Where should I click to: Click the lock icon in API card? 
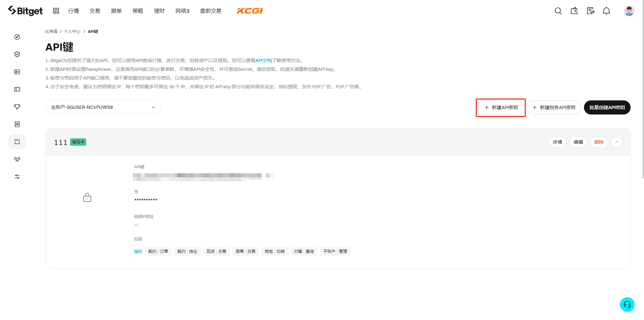point(87,197)
